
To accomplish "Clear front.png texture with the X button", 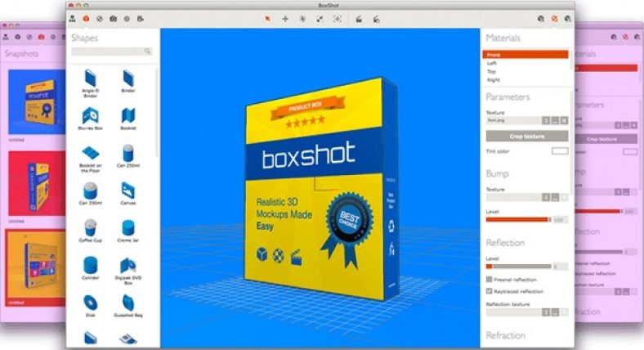I will tap(565, 120).
